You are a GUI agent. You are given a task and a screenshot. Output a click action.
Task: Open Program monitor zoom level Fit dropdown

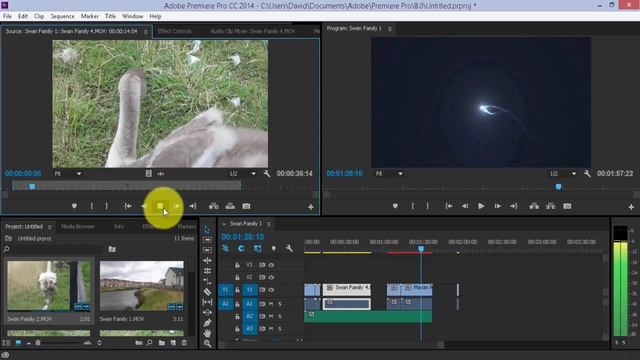pos(389,173)
